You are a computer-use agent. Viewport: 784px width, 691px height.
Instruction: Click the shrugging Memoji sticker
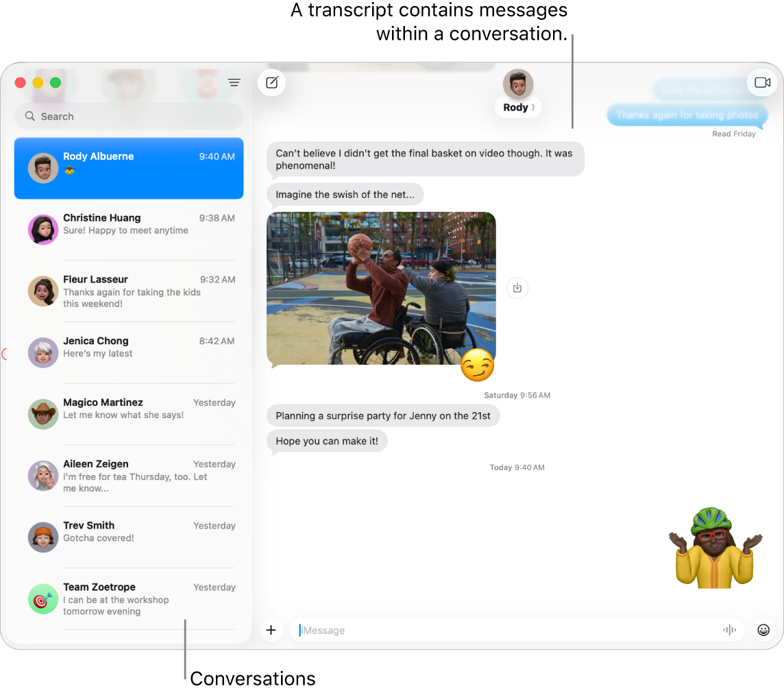coord(713,547)
